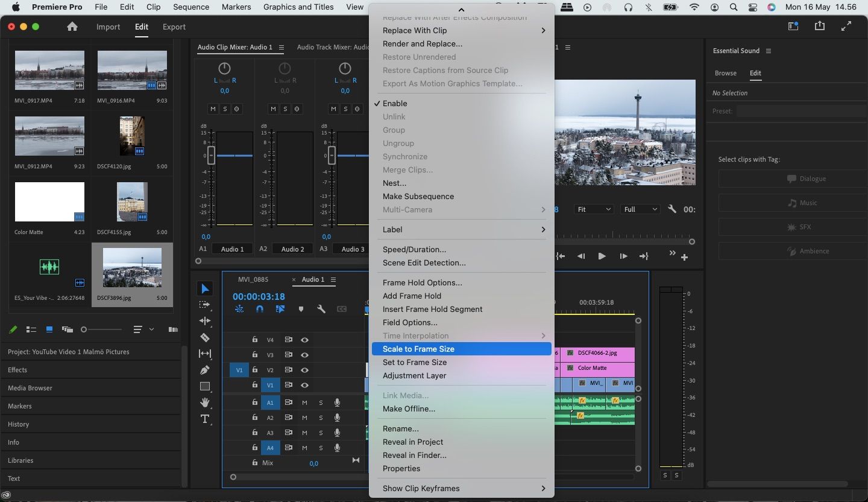Select the DSCF4155.jpg thumbnail
Viewport: 868px width, 502px height.
click(132, 202)
